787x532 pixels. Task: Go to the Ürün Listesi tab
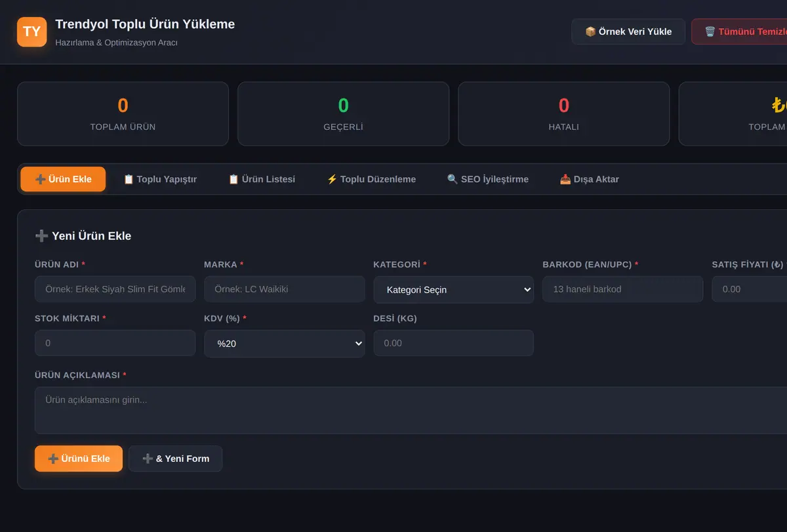point(262,179)
